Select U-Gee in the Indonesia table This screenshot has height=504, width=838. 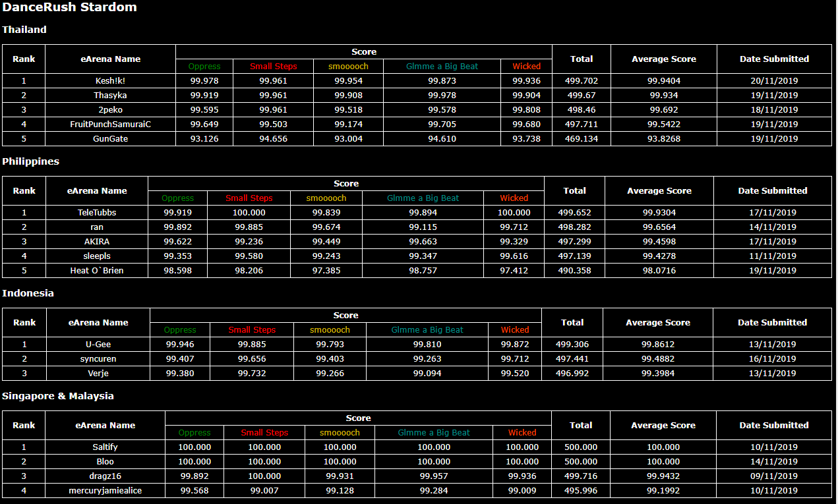[98, 345]
